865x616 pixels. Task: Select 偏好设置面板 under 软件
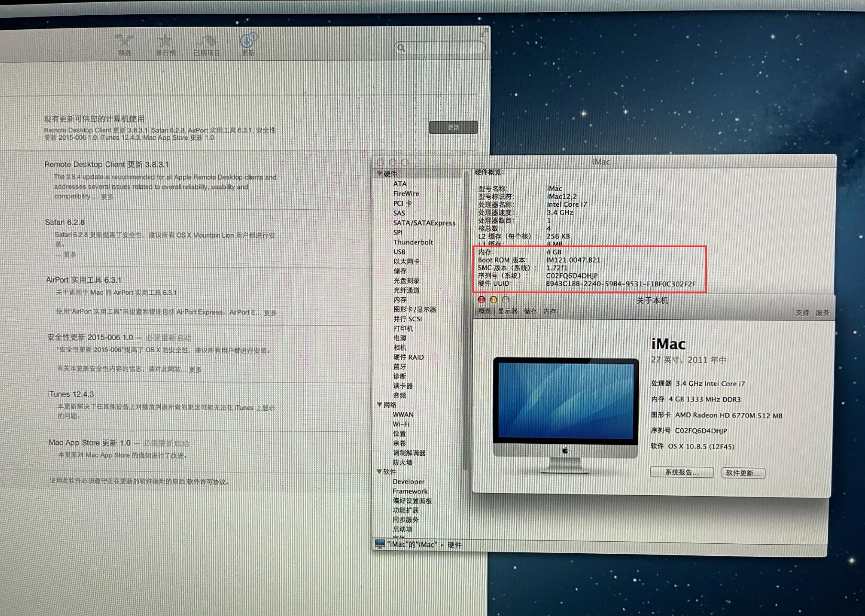[412, 500]
